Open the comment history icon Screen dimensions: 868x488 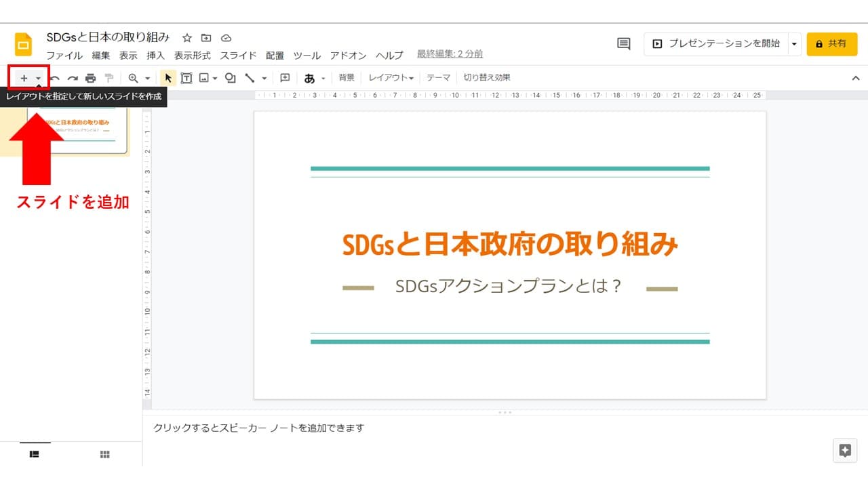624,43
